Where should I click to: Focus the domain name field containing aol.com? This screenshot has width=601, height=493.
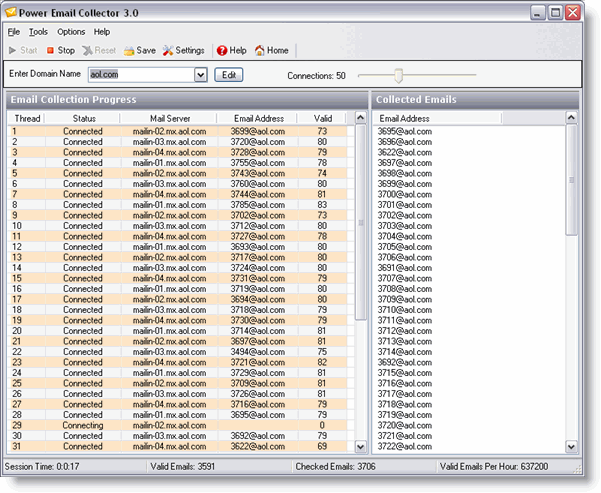(x=141, y=75)
